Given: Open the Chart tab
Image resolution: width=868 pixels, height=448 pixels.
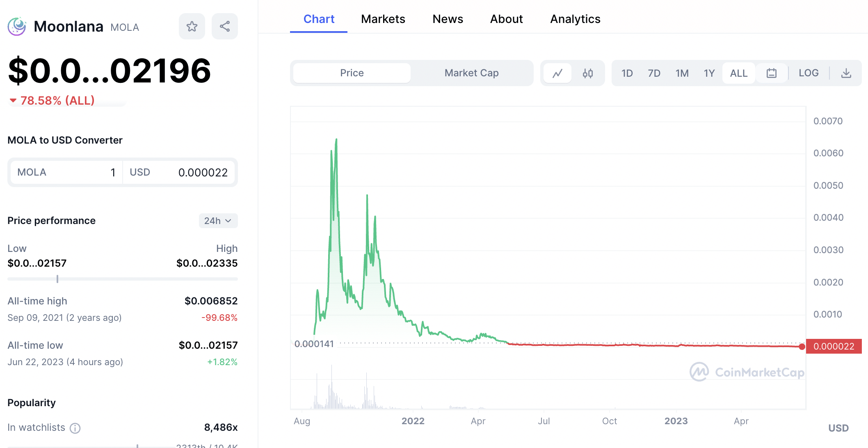Looking at the screenshot, I should pyautogui.click(x=319, y=19).
